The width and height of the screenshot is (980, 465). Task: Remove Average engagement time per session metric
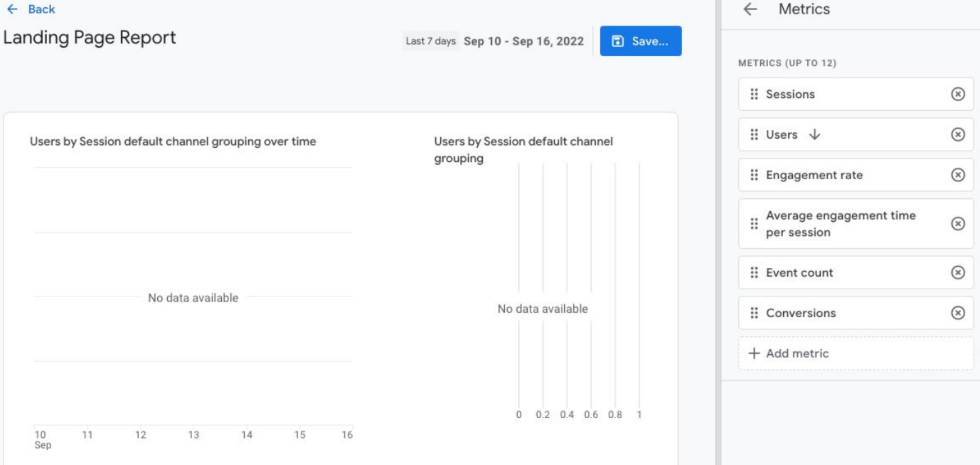point(957,224)
